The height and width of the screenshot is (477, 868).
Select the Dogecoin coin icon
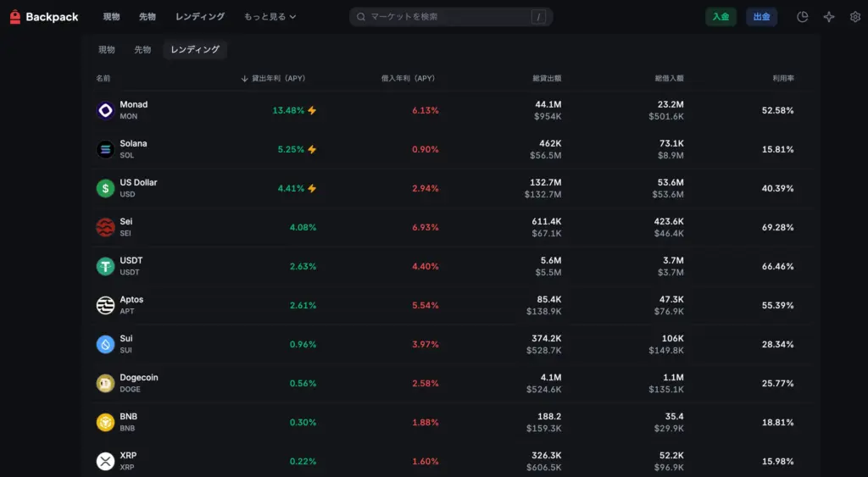pos(105,383)
